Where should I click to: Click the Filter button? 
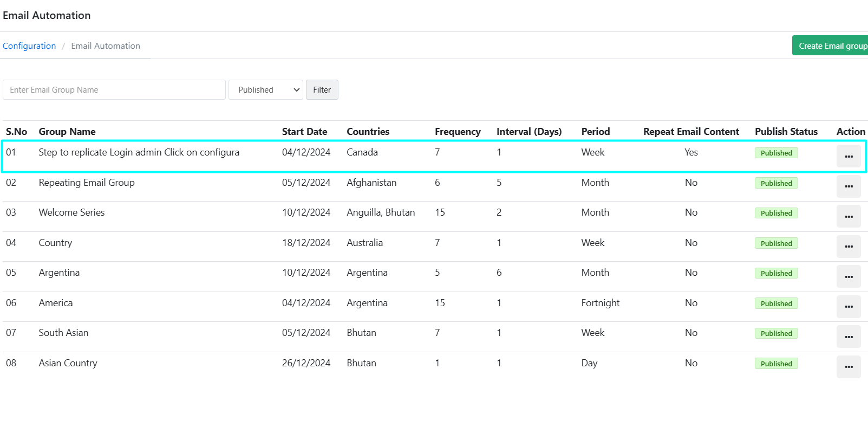tap(322, 90)
